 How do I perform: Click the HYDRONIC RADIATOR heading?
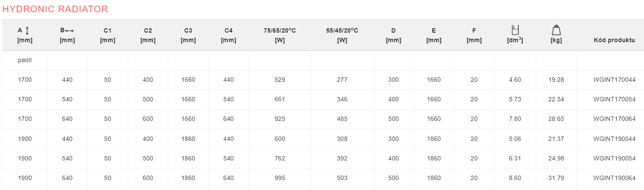[55, 9]
